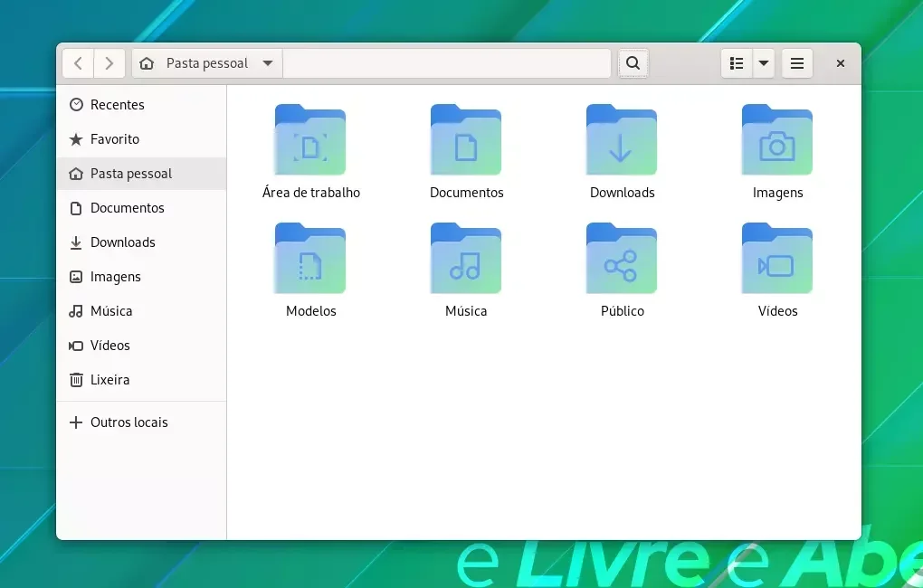923x588 pixels.
Task: Click the empty path bar area
Action: (x=447, y=63)
